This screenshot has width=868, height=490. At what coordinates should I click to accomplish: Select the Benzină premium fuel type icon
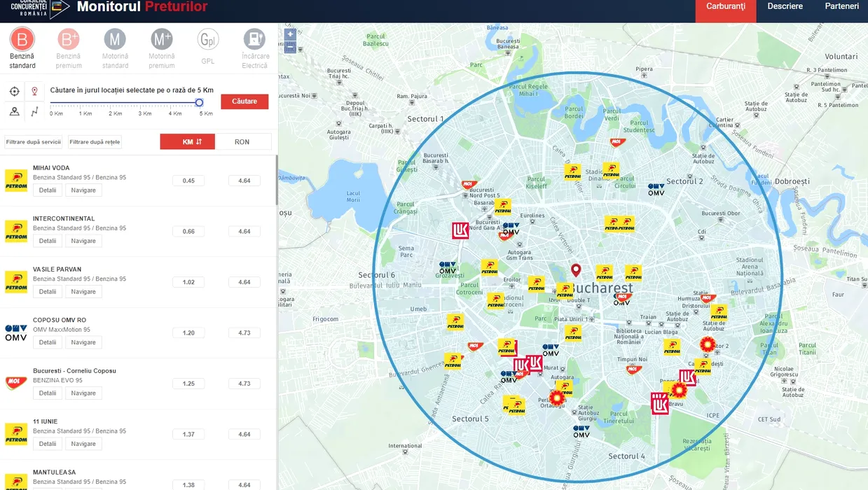[x=69, y=38]
